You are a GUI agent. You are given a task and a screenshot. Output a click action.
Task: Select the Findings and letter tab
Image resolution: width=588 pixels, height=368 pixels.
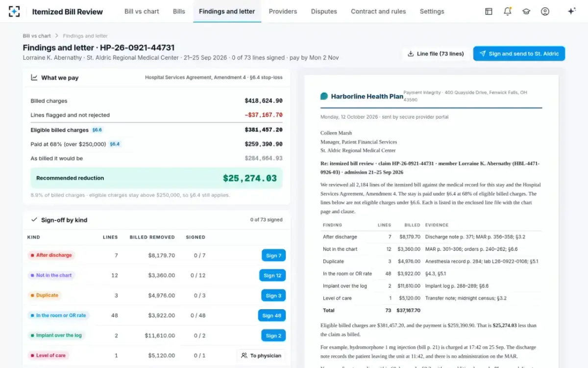[227, 11]
